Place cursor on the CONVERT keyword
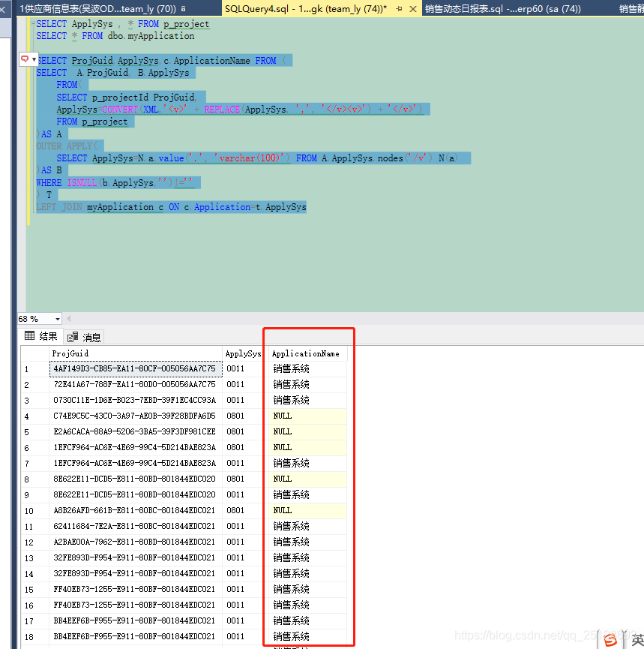The image size is (644, 649). click(x=120, y=110)
